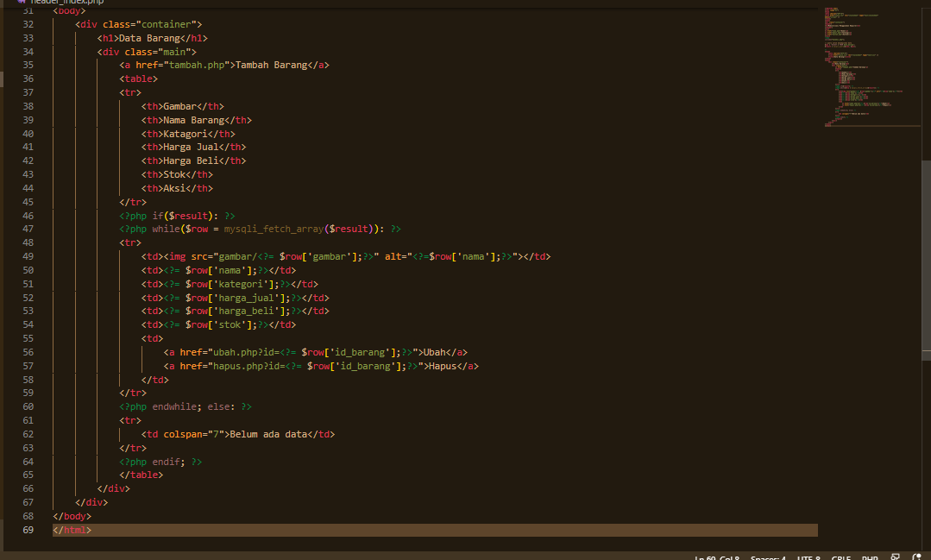Click the "Tambah Barang" link text
Viewport: 931px width, 560px height.
(271, 66)
